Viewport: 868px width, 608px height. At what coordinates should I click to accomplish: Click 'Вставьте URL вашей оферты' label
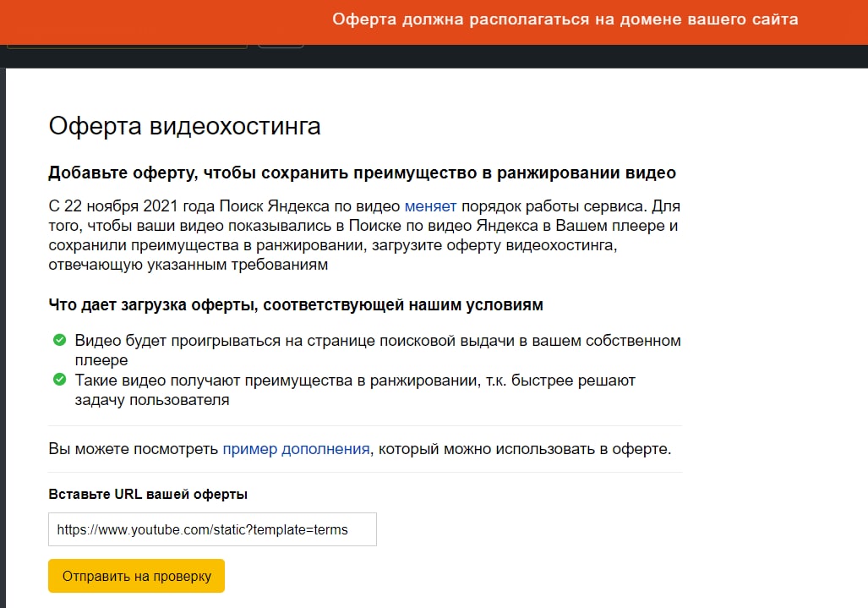click(148, 495)
